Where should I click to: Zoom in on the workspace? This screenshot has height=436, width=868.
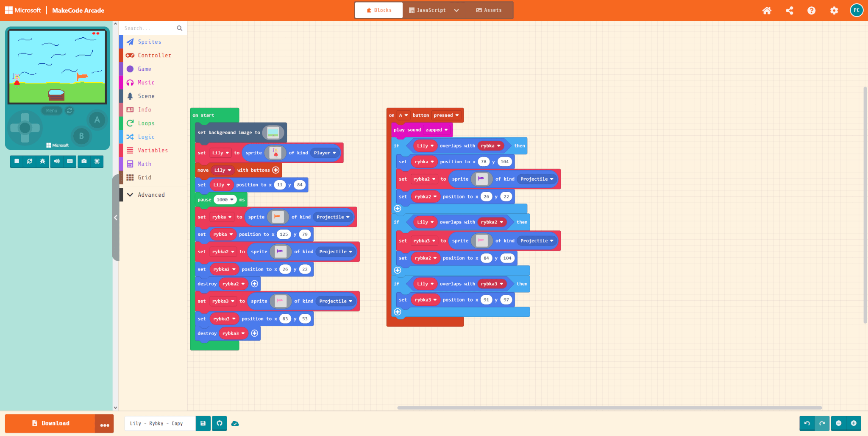[x=854, y=423]
